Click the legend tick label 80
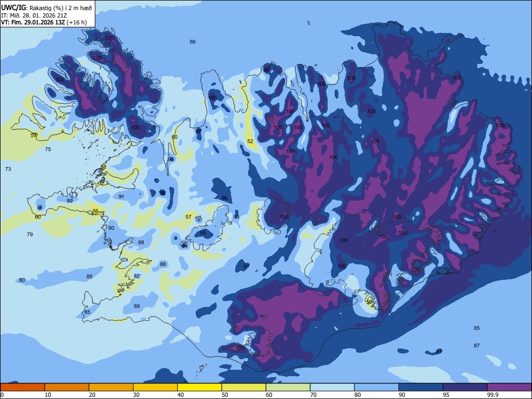This screenshot has width=532, height=399. click(x=358, y=395)
